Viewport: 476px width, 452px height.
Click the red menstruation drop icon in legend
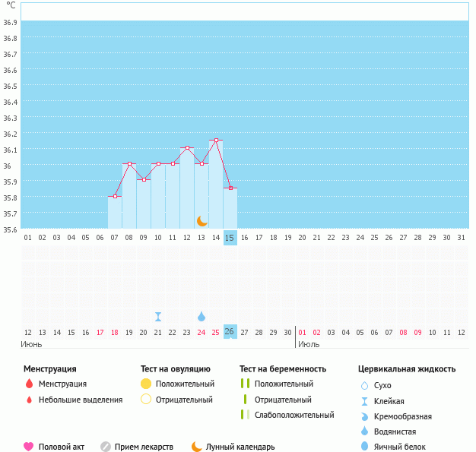[29, 384]
